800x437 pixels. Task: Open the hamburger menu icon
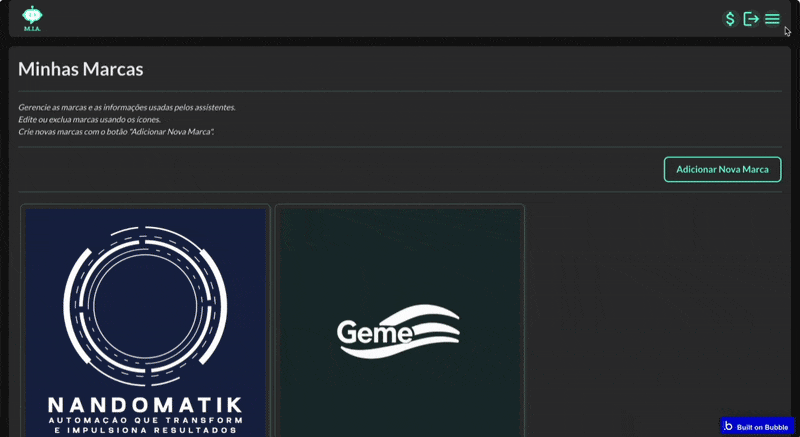[x=772, y=19]
